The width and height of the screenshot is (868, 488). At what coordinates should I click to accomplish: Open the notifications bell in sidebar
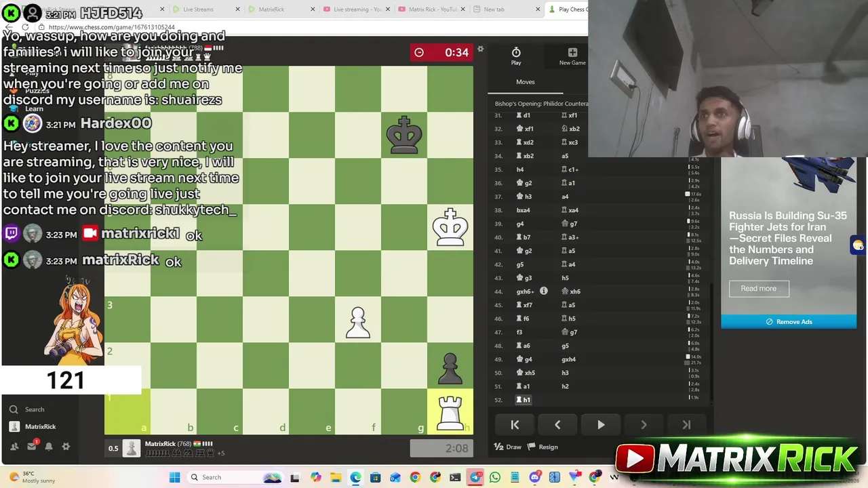click(x=49, y=447)
